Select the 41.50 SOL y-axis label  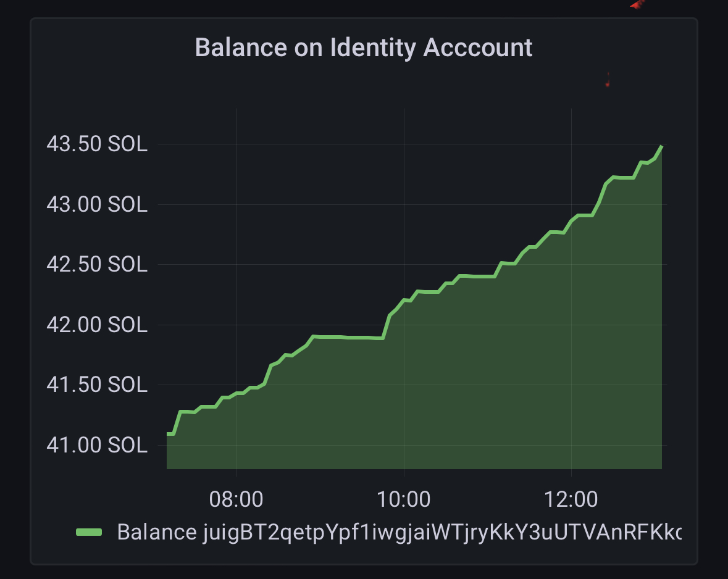tap(97, 385)
